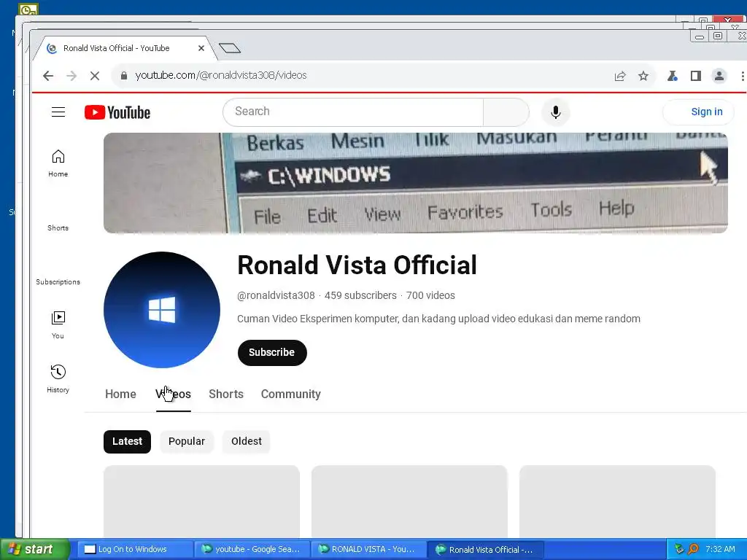
Task: Open second loading video thumbnail
Action: (409, 502)
